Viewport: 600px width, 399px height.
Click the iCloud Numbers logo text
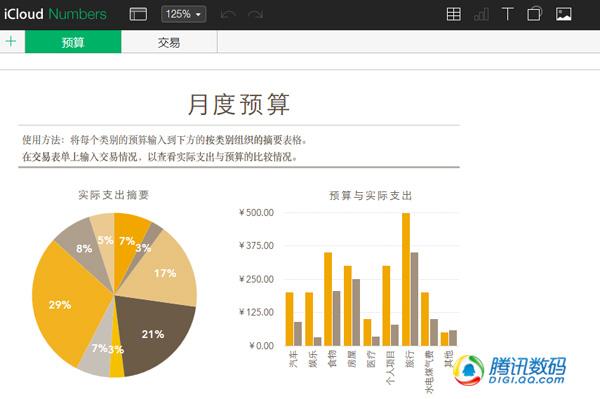[x=55, y=14]
